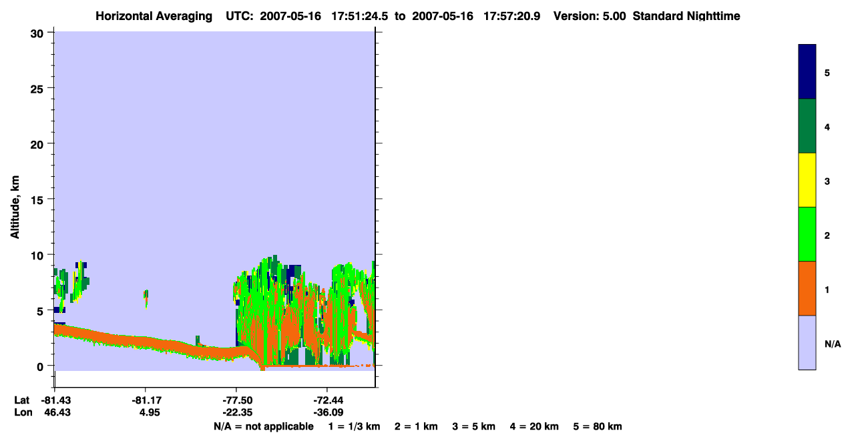Click the '4 = 20 km' legend note
The height and width of the screenshot is (445, 868).
535,426
